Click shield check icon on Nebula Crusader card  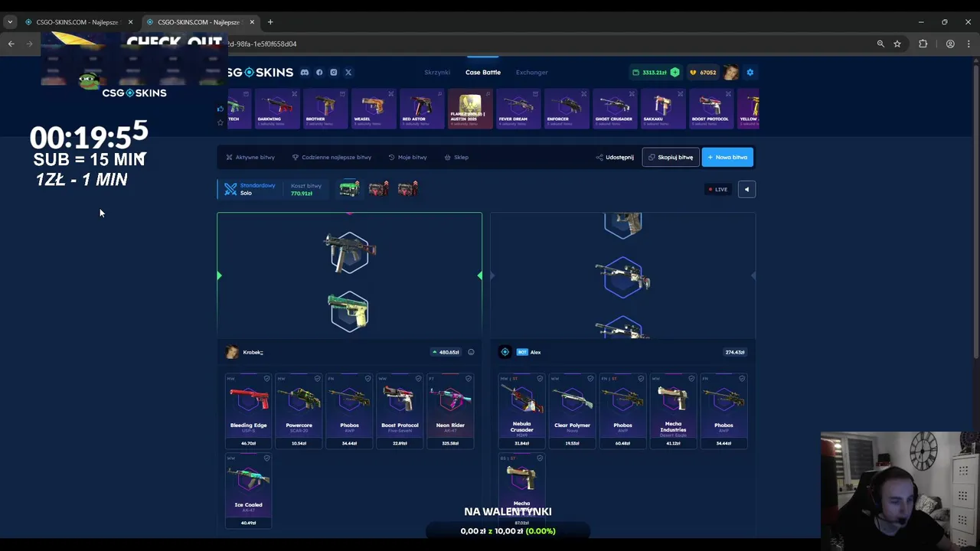[540, 378]
